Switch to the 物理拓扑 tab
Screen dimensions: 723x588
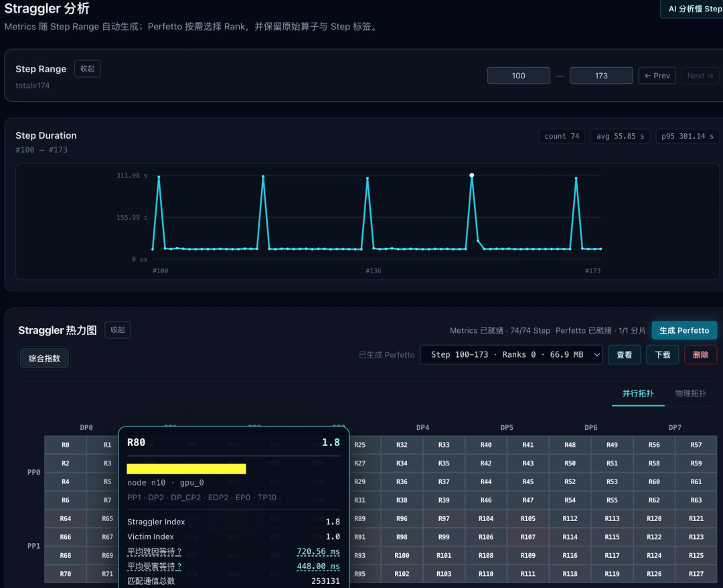click(x=691, y=393)
